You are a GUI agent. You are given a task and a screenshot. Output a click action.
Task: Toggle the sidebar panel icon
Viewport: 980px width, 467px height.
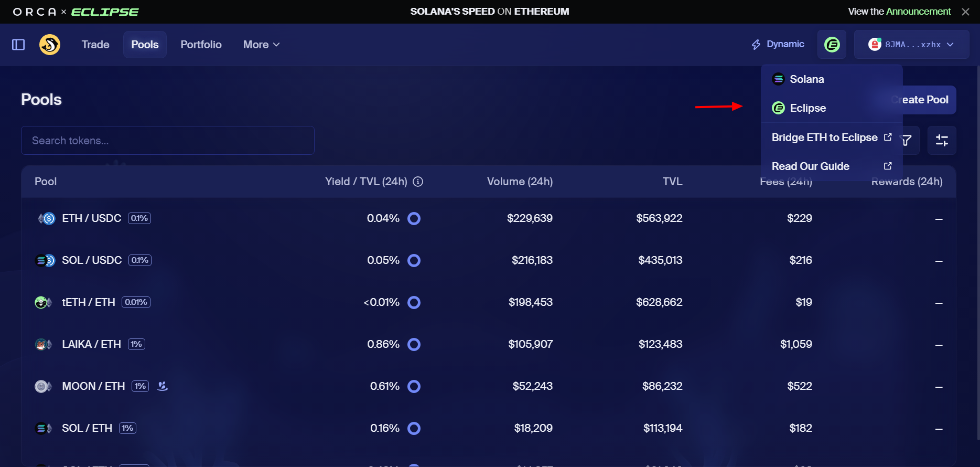[18, 45]
